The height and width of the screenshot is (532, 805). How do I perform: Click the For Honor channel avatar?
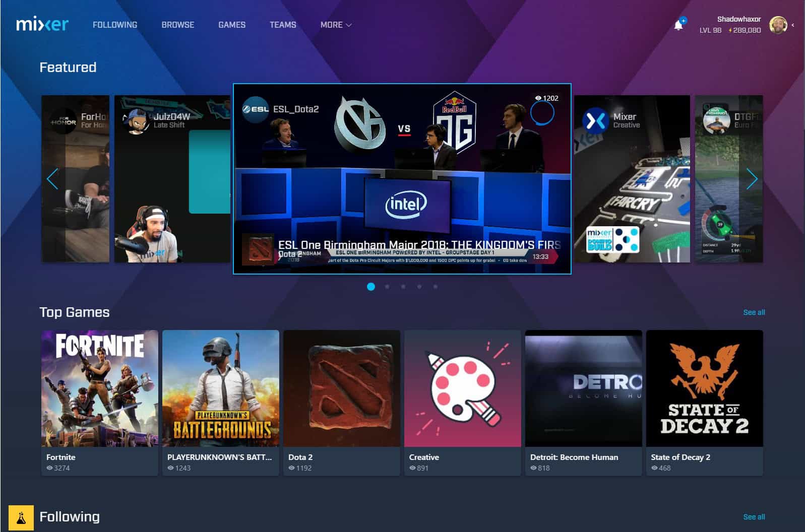[x=64, y=121]
